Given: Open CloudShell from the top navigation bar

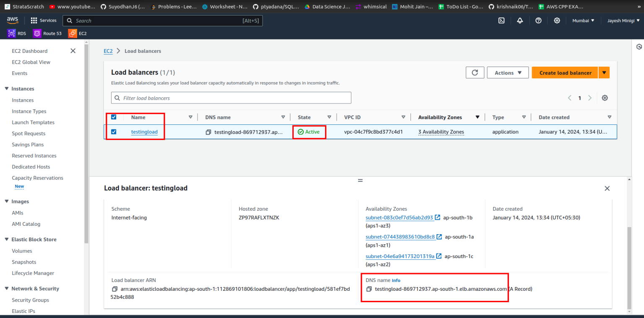Looking at the screenshot, I should click(x=501, y=20).
